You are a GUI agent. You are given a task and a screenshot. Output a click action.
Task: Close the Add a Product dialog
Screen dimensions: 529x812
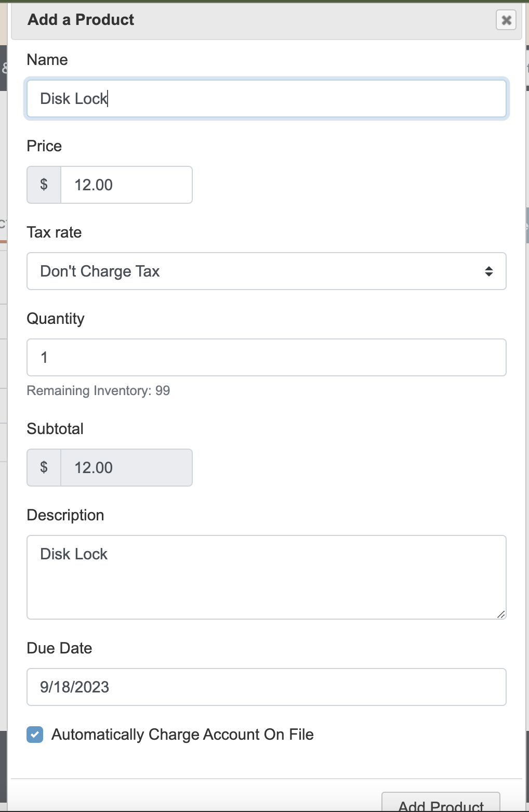(x=506, y=20)
